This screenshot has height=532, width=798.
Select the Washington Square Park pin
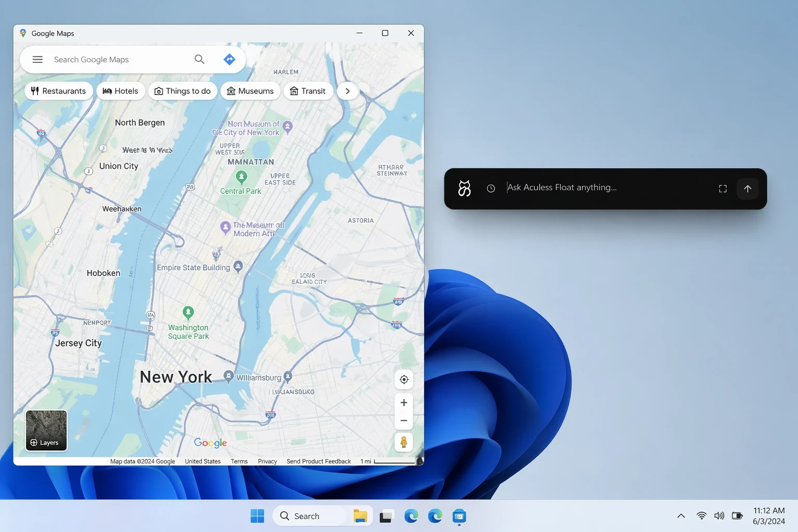point(188,313)
